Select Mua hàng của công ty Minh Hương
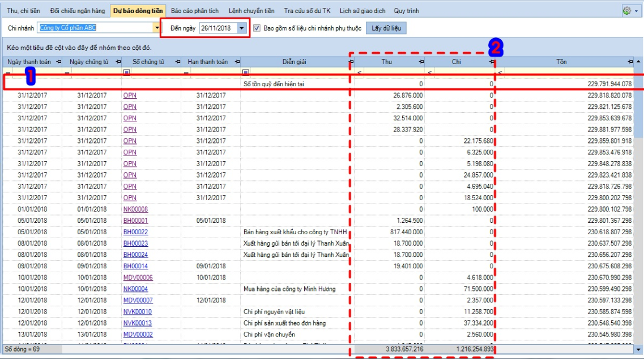 289,289
